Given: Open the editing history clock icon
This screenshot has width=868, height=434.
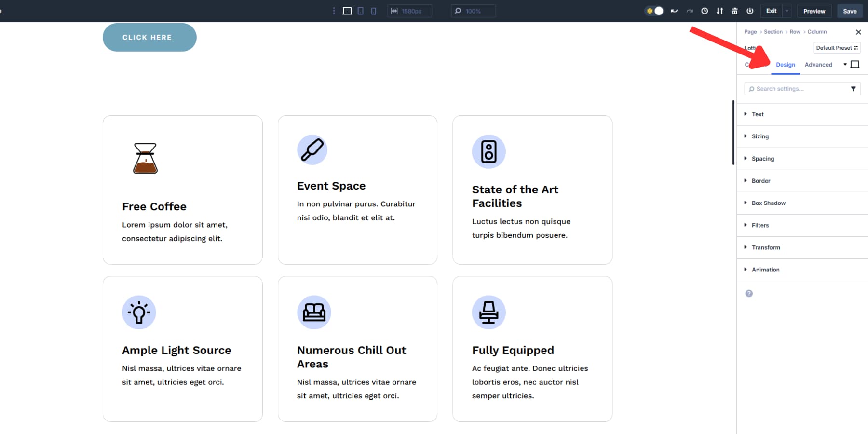Looking at the screenshot, I should tap(705, 11).
